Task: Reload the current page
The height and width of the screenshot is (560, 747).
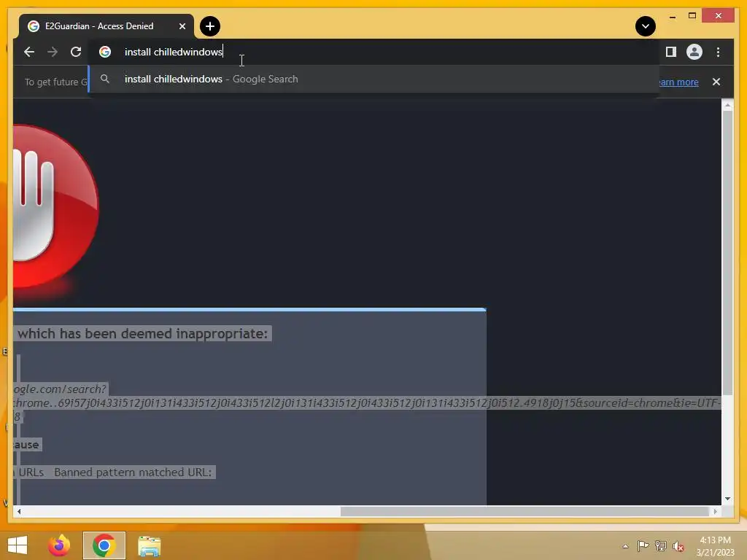Action: (x=76, y=52)
